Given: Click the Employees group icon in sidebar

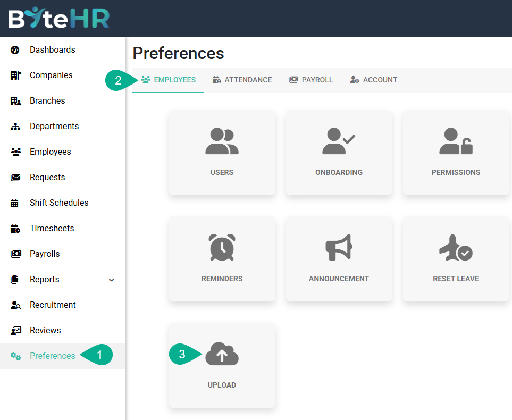Looking at the screenshot, I should (15, 152).
